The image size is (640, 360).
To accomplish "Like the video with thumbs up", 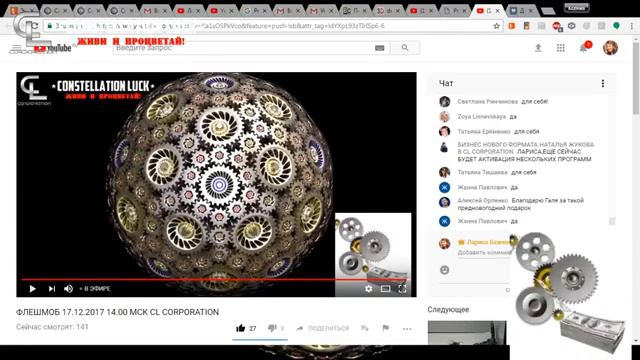I will pos(240,328).
